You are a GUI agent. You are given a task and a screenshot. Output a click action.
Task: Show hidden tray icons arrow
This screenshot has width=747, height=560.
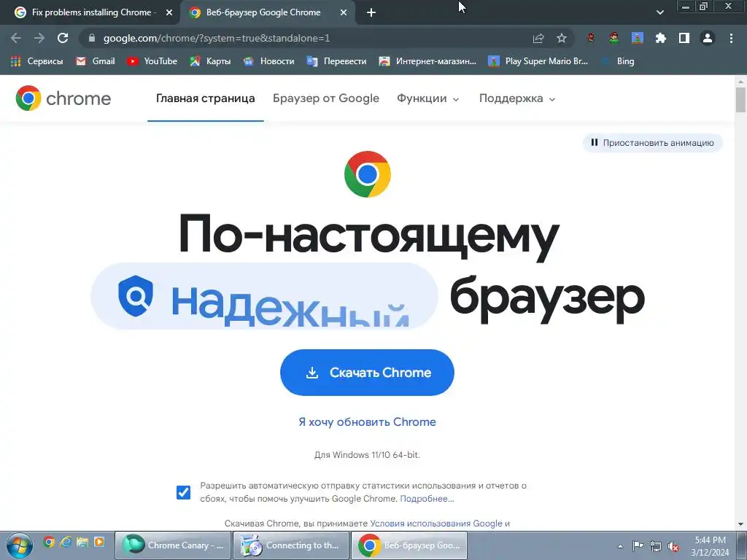tap(620, 546)
